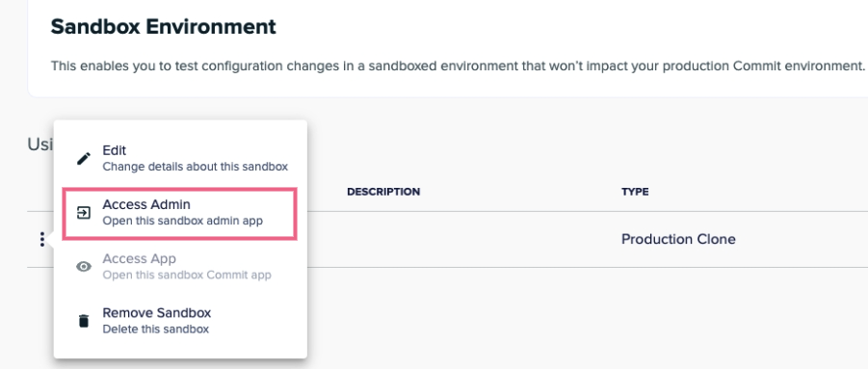This screenshot has width=868, height=369.
Task: Click the pencil icon next to Edit
Action: tap(84, 159)
